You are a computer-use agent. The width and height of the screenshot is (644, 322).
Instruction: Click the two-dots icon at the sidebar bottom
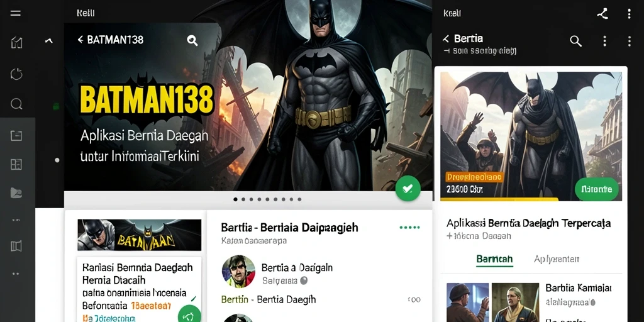(16, 274)
